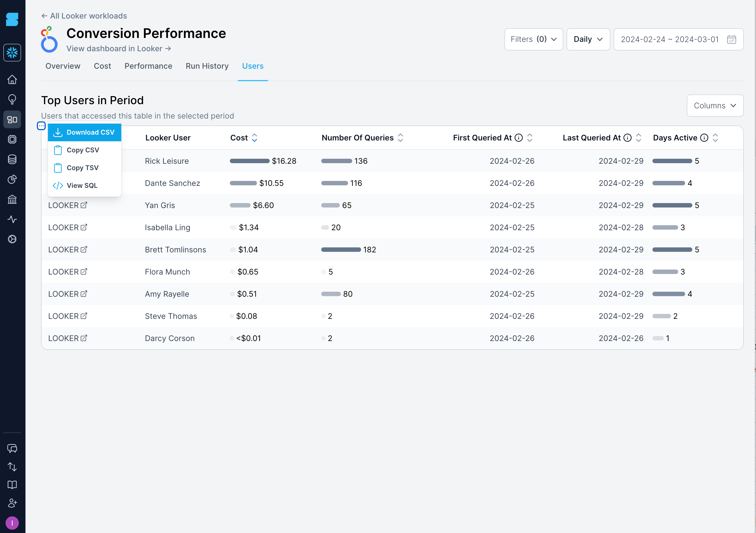Screen dimensions: 756x533
Task: Click the activity monitor pulse icon
Action: (x=12, y=219)
